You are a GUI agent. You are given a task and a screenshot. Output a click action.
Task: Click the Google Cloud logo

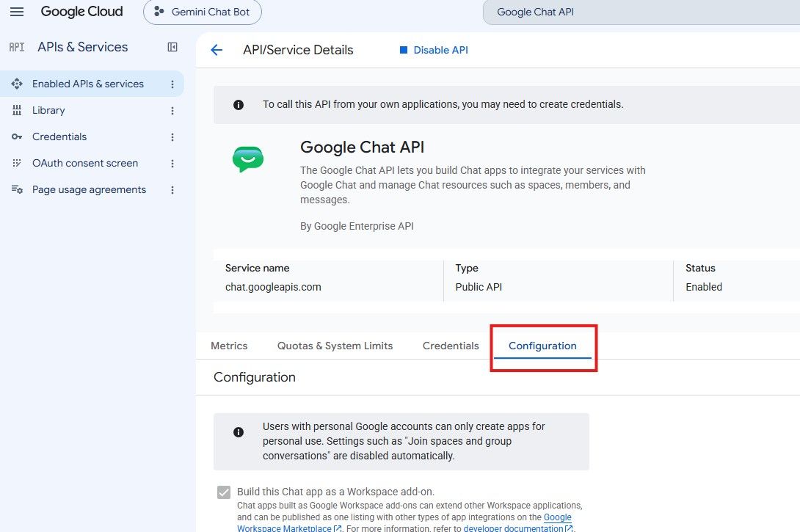coord(81,12)
